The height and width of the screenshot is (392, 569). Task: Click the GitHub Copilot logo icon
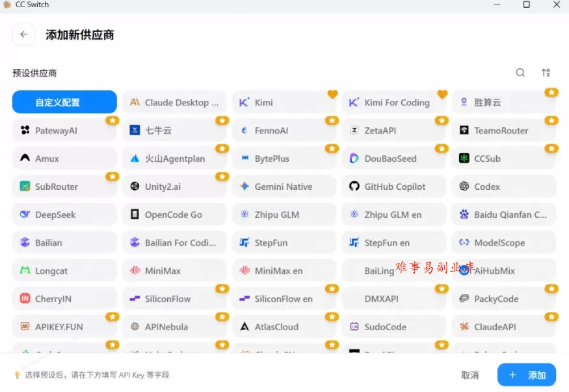tap(354, 187)
